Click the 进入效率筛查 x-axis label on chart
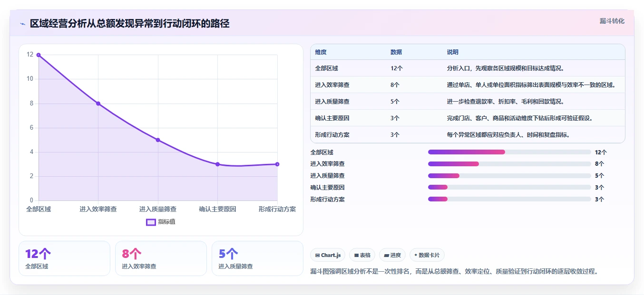644x295 pixels. [98, 209]
